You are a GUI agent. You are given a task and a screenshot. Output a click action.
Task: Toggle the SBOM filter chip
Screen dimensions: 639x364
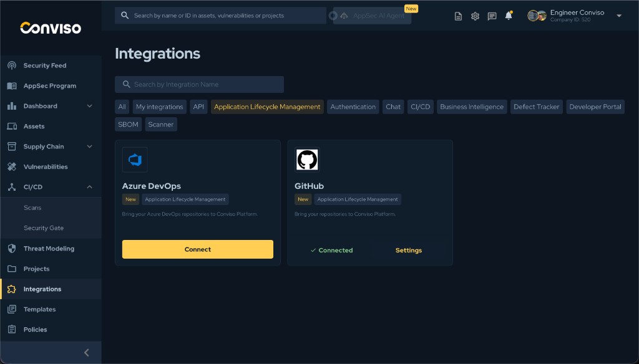point(128,124)
